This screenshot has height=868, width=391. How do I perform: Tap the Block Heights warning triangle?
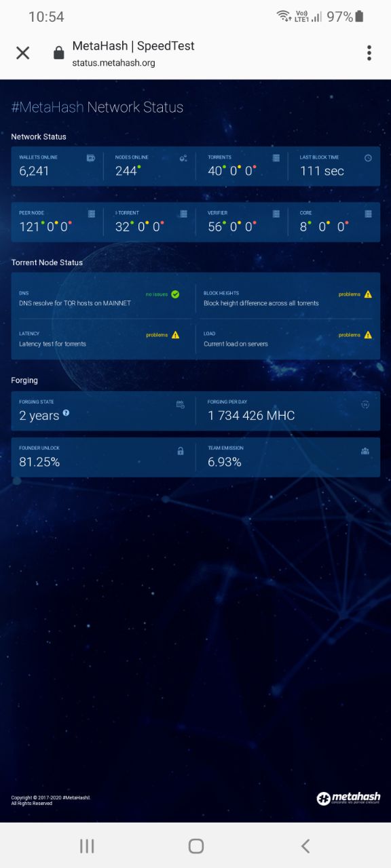(x=368, y=294)
